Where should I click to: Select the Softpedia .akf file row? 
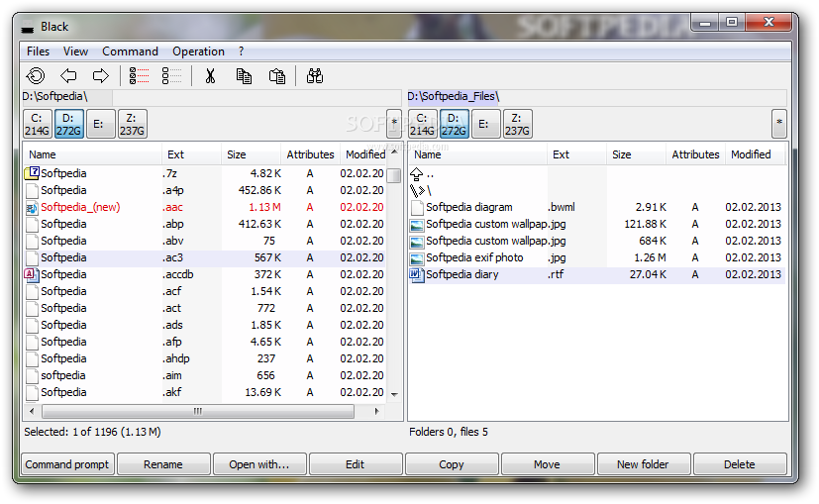point(205,392)
